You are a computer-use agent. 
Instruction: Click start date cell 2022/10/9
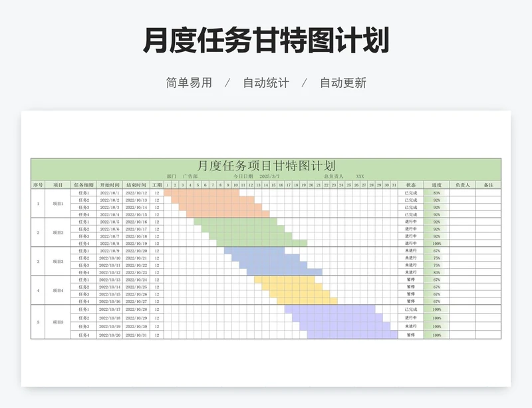tap(110, 251)
